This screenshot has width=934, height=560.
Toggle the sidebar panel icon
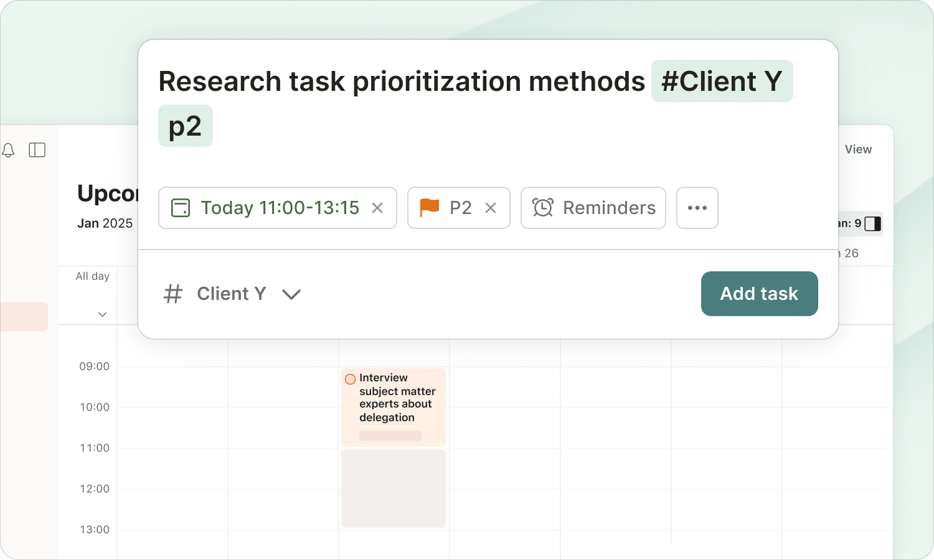pos(37,150)
